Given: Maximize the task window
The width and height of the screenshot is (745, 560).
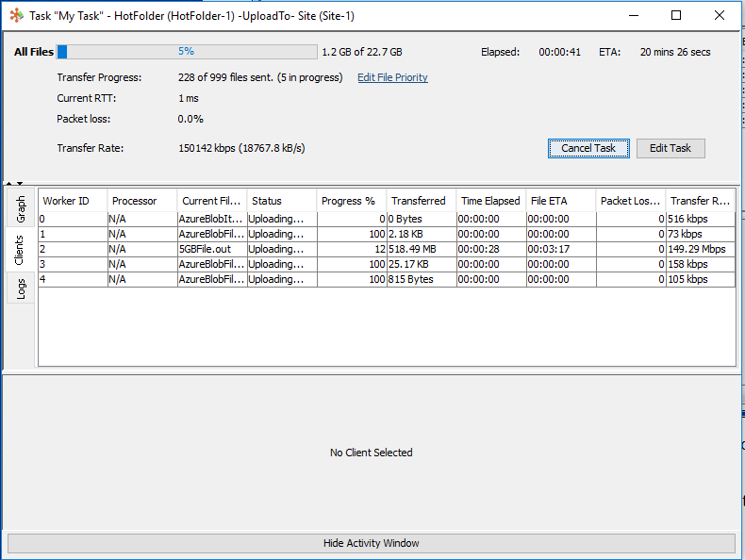Looking at the screenshot, I should 676,15.
